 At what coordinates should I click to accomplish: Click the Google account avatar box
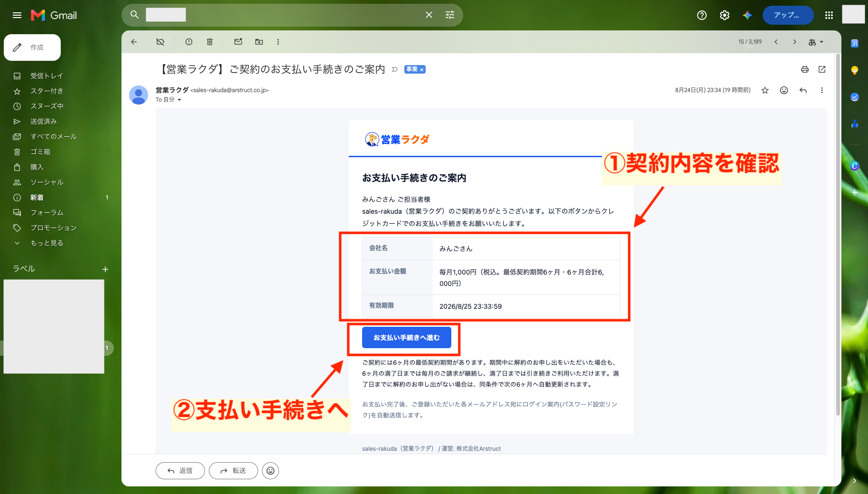tap(853, 14)
